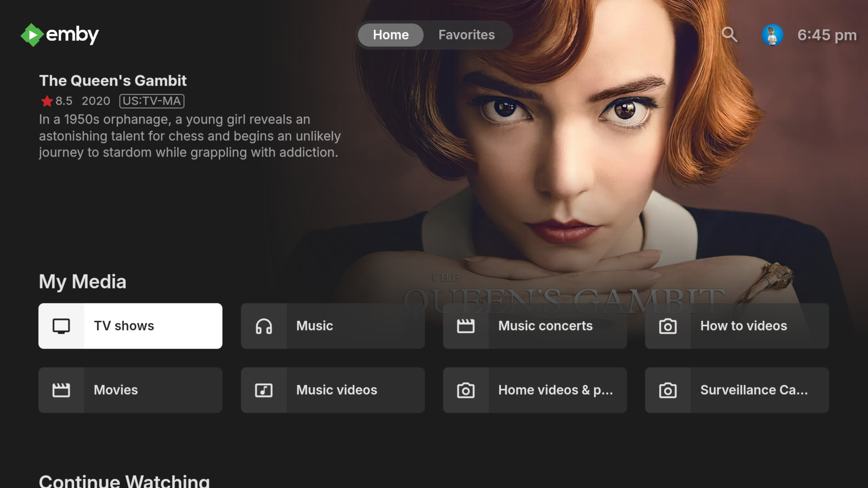
Task: Click the TV shows monitor icon
Action: click(61, 326)
